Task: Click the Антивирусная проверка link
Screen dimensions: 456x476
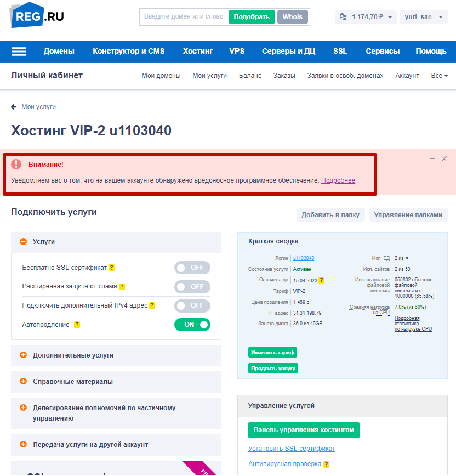Action: point(284,464)
